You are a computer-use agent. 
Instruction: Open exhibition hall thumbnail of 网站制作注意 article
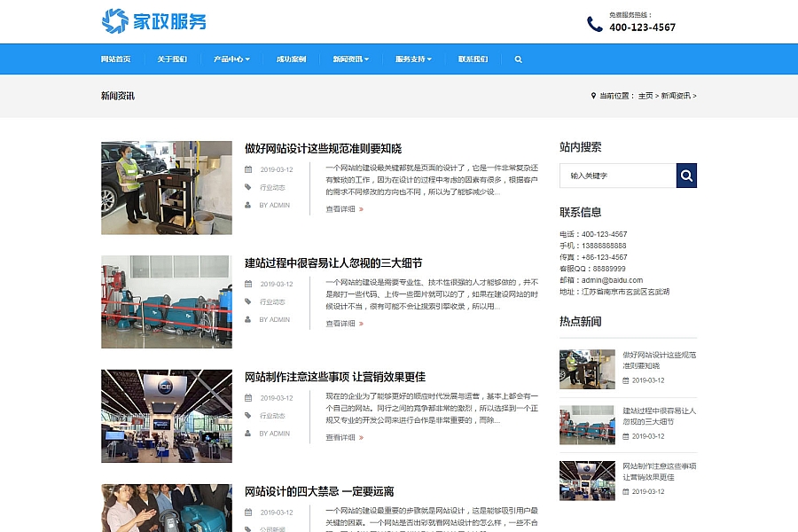(167, 417)
